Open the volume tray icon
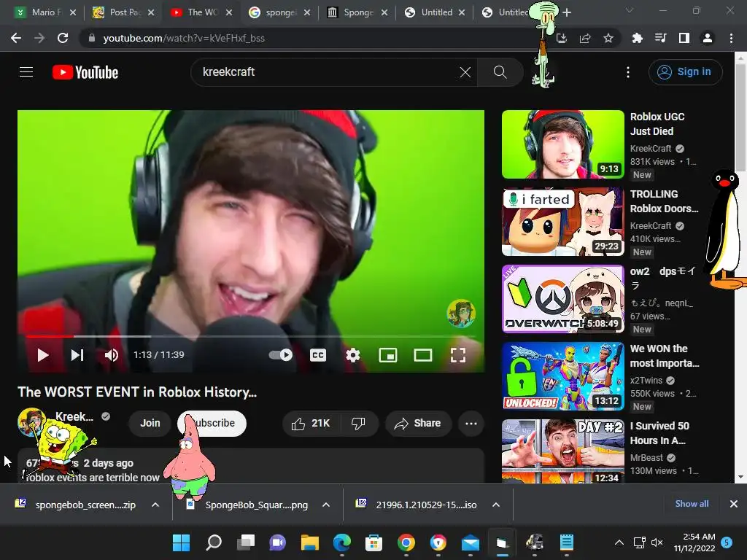Image resolution: width=747 pixels, height=560 pixels. pos(657,542)
